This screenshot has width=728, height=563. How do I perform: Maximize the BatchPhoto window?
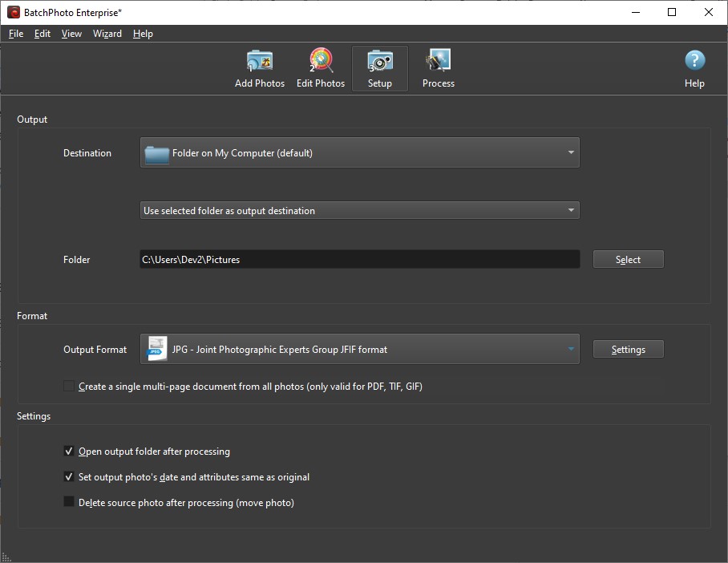pos(671,12)
